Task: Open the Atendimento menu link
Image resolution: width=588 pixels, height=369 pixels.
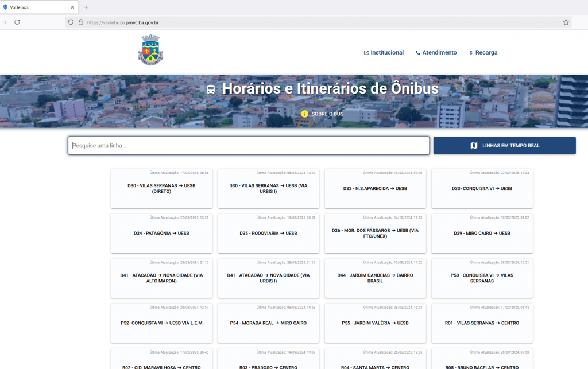Action: coord(436,52)
